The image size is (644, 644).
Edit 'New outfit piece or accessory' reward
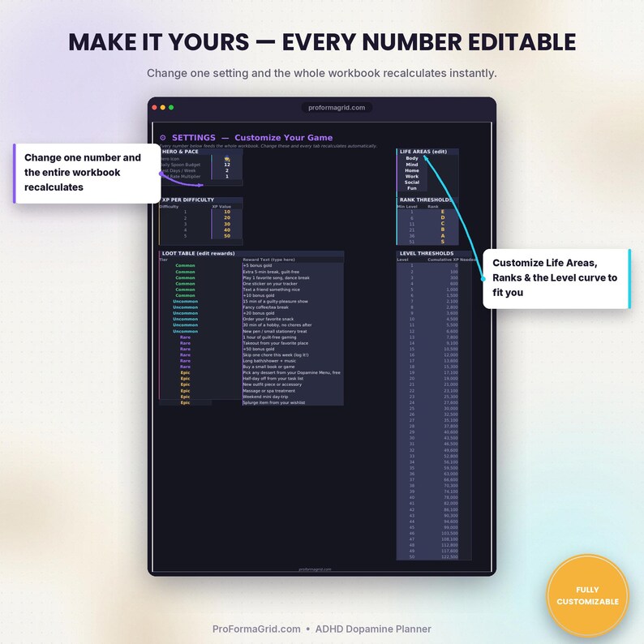pyautogui.click(x=293, y=384)
